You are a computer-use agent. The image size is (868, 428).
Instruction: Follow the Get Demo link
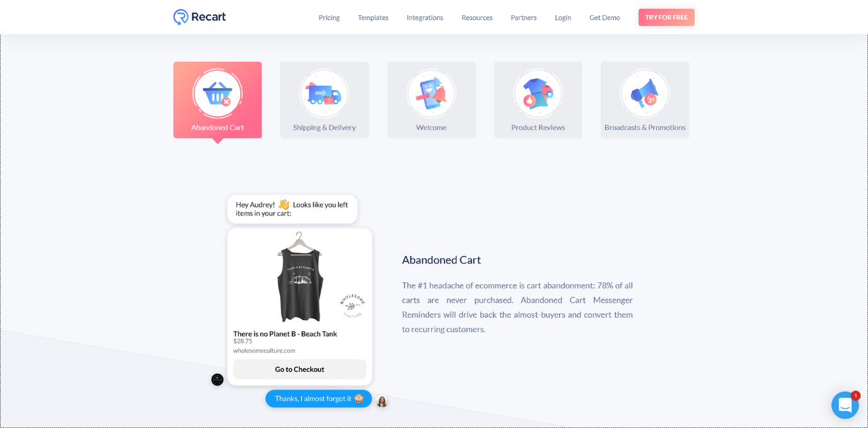pos(605,18)
